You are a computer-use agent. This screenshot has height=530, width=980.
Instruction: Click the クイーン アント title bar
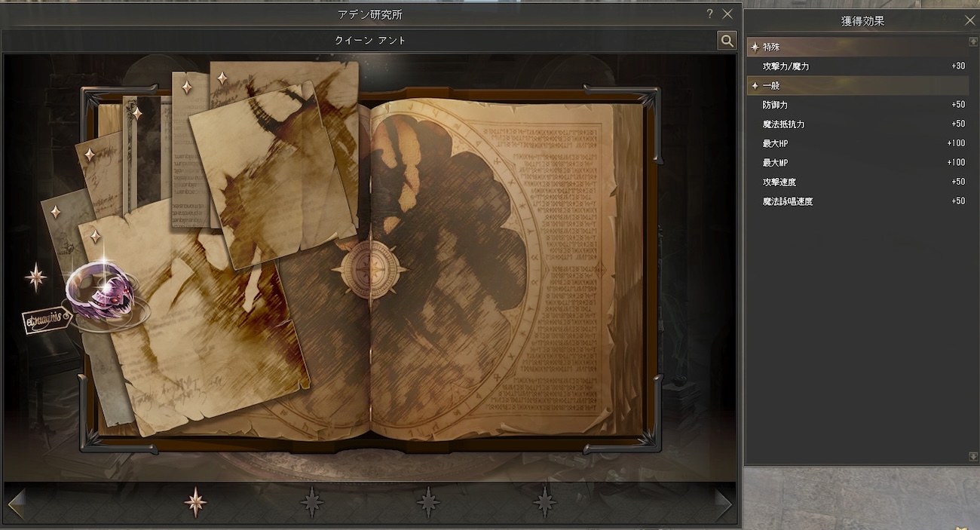point(369,41)
